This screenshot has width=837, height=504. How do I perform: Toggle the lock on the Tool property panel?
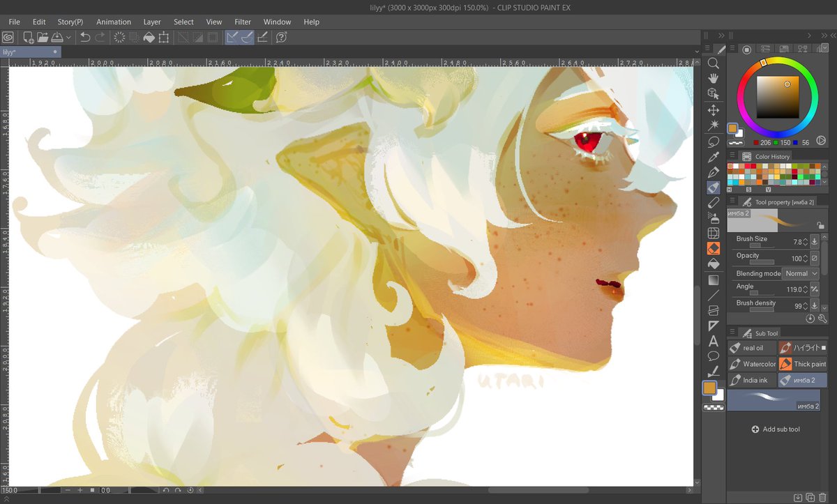pyautogui.click(x=822, y=224)
